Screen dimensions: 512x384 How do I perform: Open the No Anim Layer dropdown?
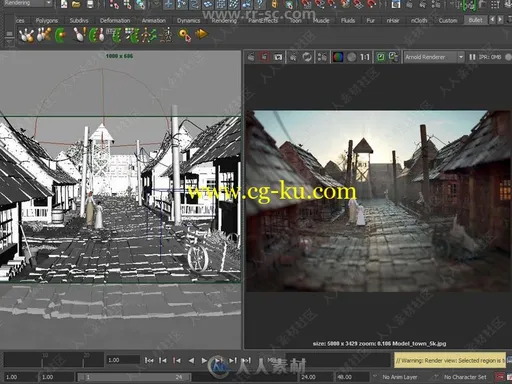click(x=400, y=377)
